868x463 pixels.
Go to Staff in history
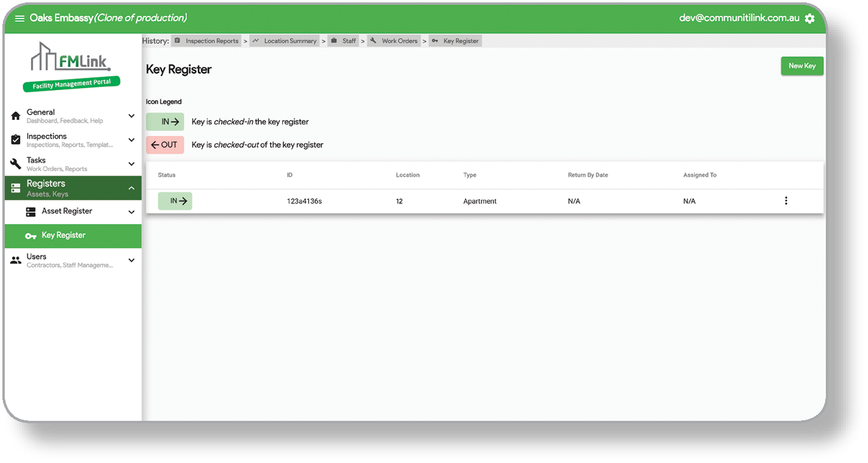[x=343, y=40]
